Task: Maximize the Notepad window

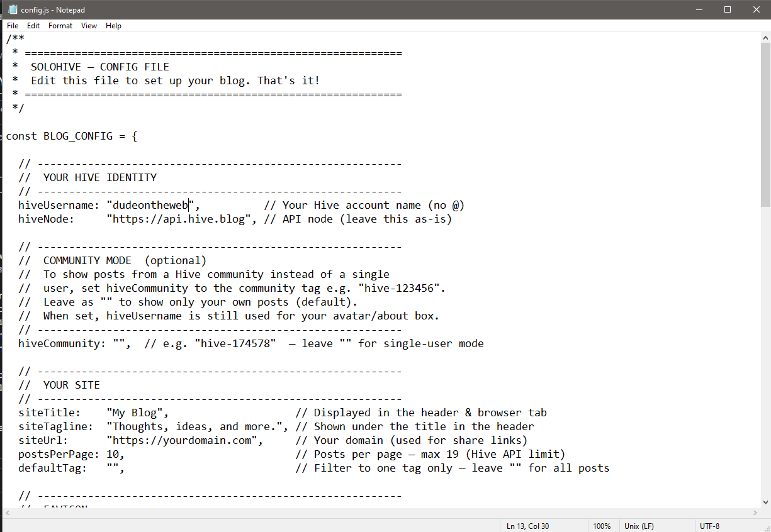Action: tap(727, 9)
